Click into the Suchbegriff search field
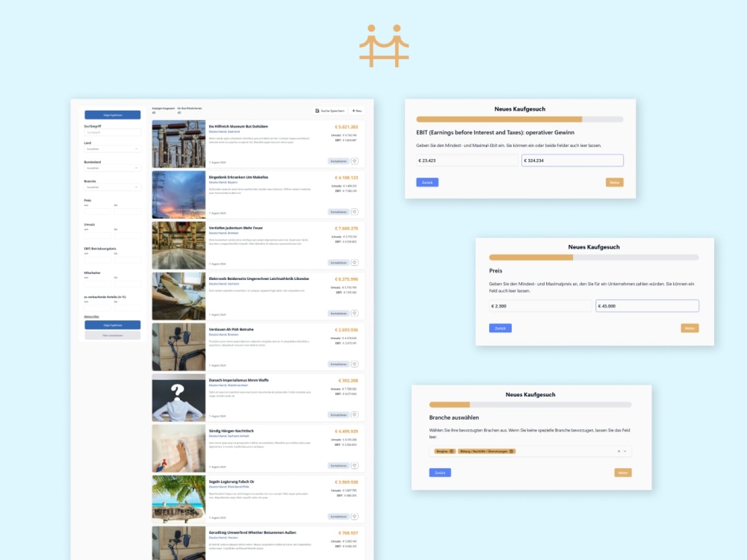Viewport: 747px width, 560px height. (113, 132)
